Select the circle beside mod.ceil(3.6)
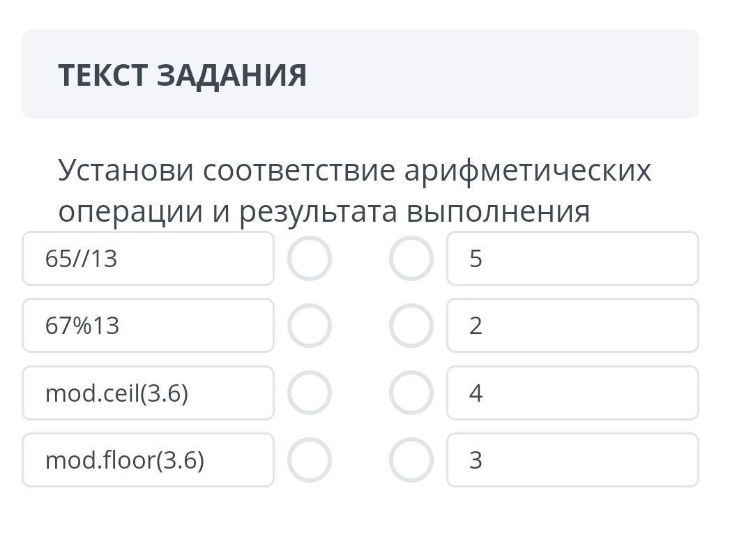Screen dimensions: 737x560 click(310, 393)
